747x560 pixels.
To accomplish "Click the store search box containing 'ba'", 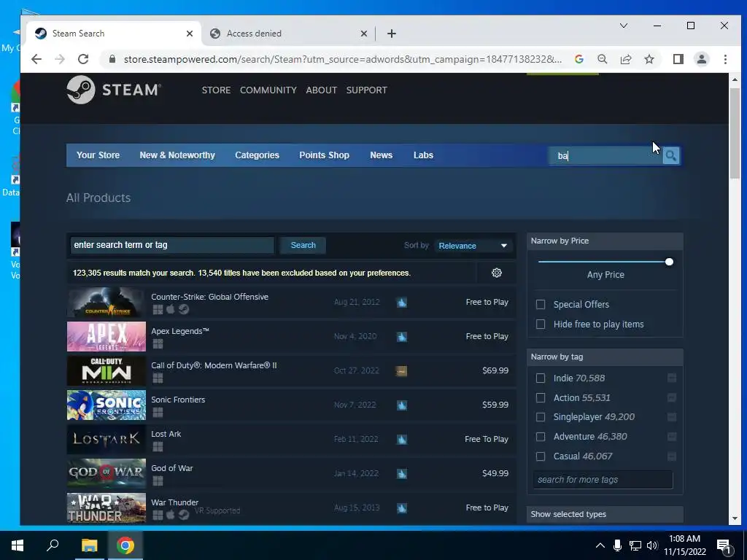I will pyautogui.click(x=605, y=156).
